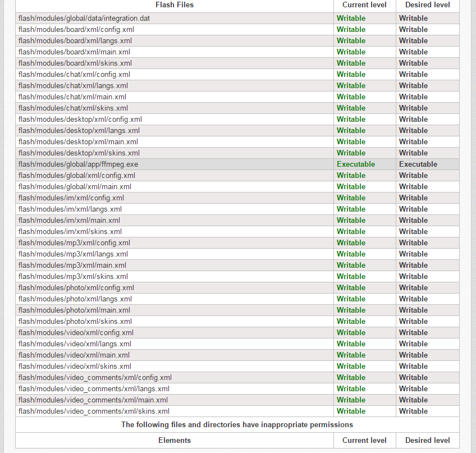This screenshot has height=453, width=476.
Task: Click the Executable desired level cell
Action: [x=418, y=164]
